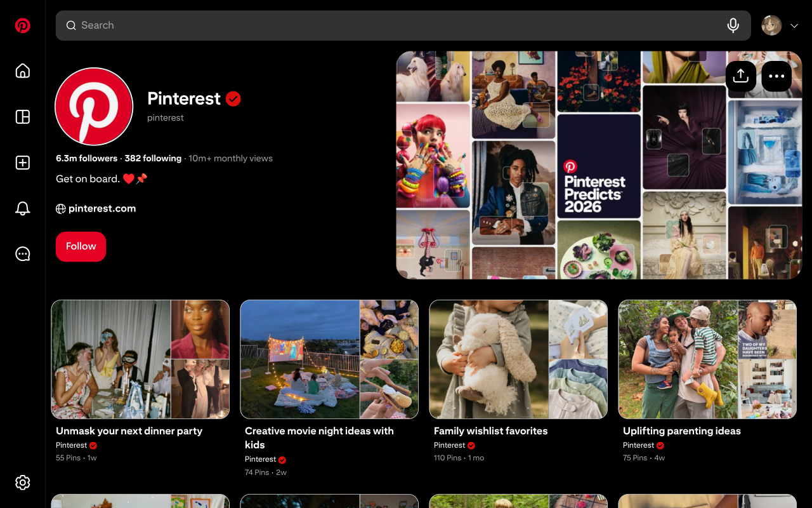812x508 pixels.
Task: Go to the Home feed icon
Action: [23, 71]
